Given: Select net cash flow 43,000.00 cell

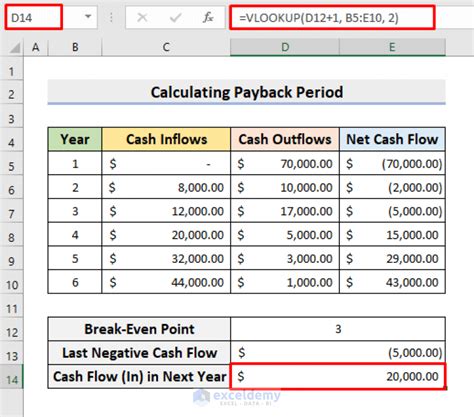Looking at the screenshot, I should [392, 282].
